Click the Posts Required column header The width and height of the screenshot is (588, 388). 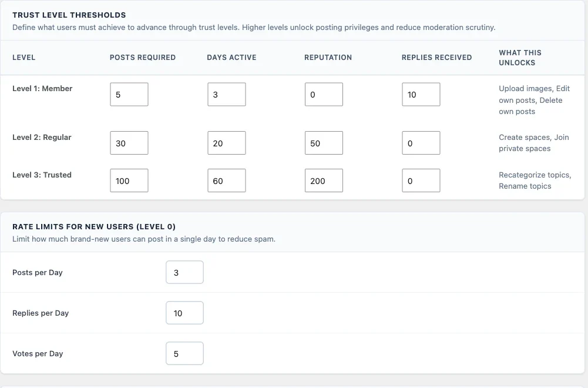(143, 58)
